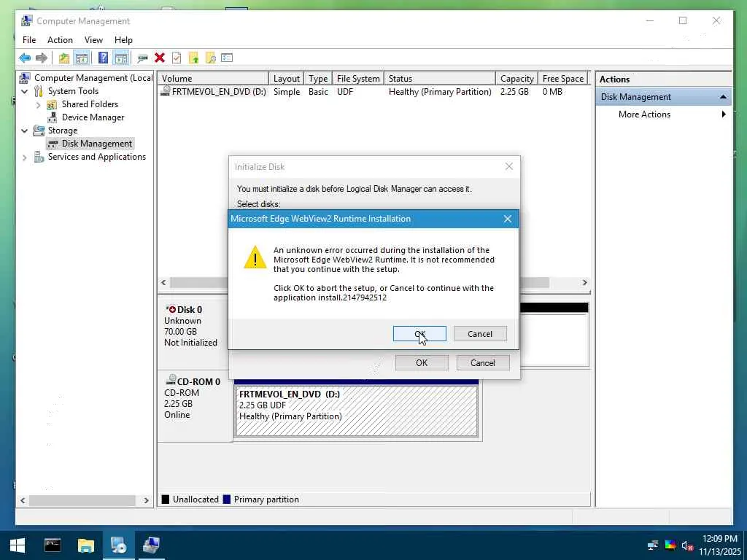This screenshot has height=560, width=747.
Task: Click the yellow warning triangle icon
Action: click(x=255, y=257)
